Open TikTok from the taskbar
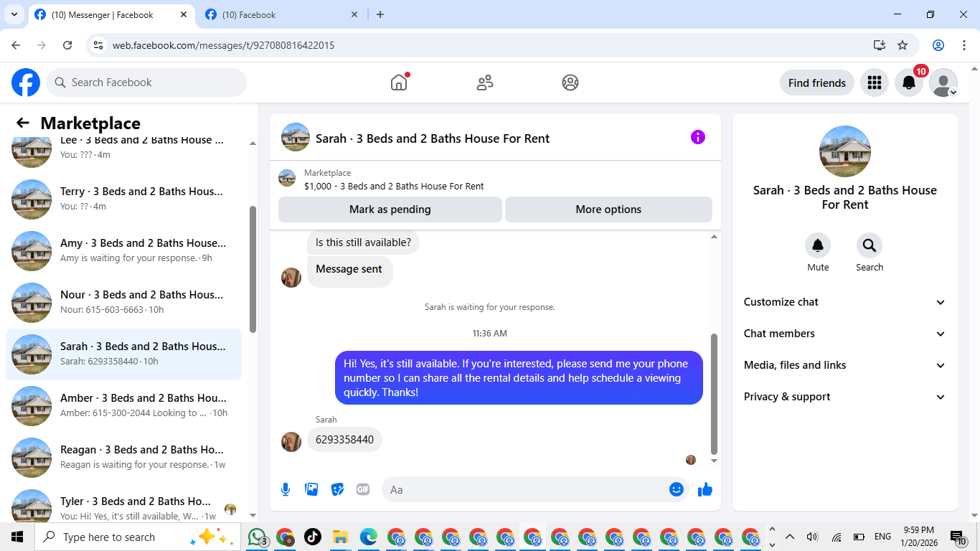The height and width of the screenshot is (551, 980). pos(313,537)
